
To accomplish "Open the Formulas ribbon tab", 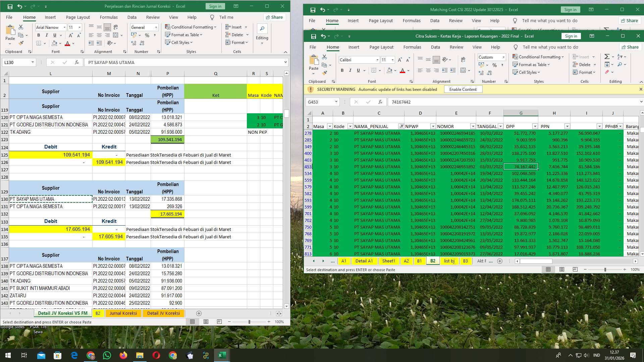I will coord(412,47).
